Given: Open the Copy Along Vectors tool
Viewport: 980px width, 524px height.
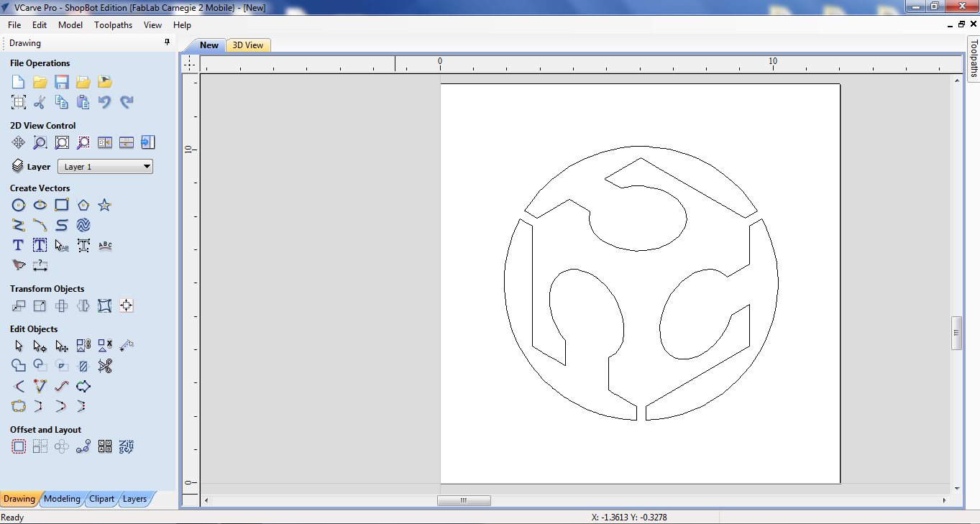Looking at the screenshot, I should 83,447.
